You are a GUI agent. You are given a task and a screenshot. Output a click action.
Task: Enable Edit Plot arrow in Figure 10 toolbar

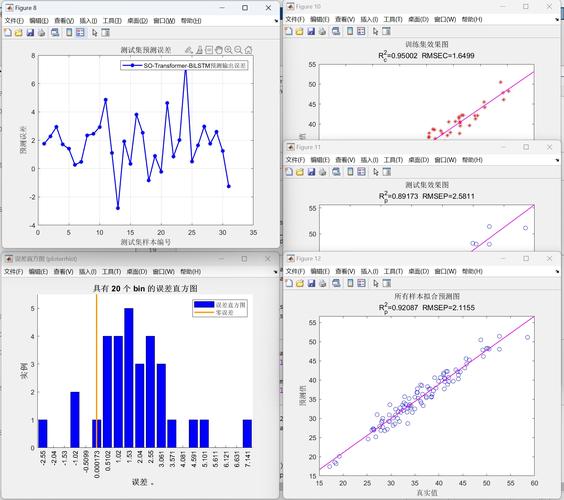[375, 31]
